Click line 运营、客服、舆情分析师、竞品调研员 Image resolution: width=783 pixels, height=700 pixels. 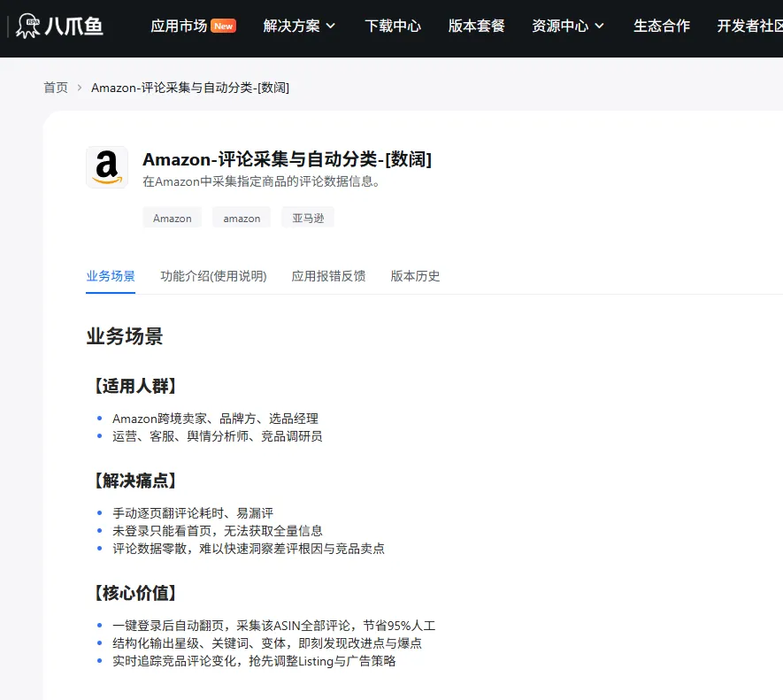tap(218, 436)
